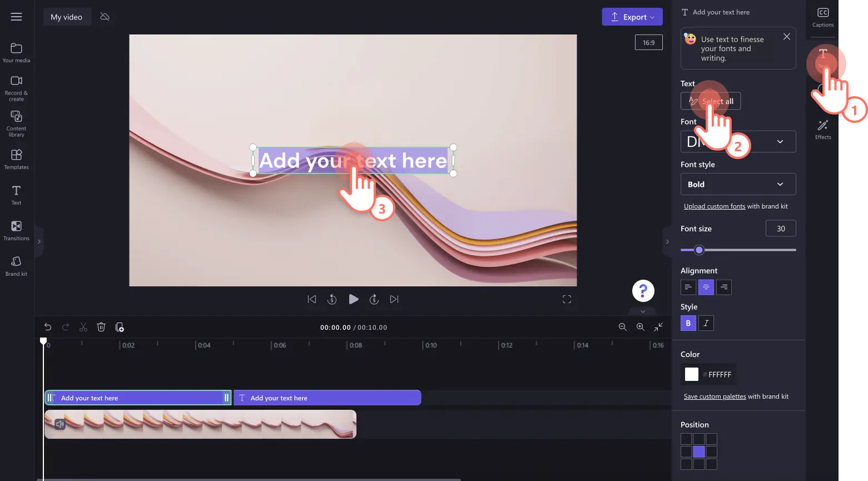
Task: Open Upload custom fonts link
Action: pyautogui.click(x=715, y=206)
